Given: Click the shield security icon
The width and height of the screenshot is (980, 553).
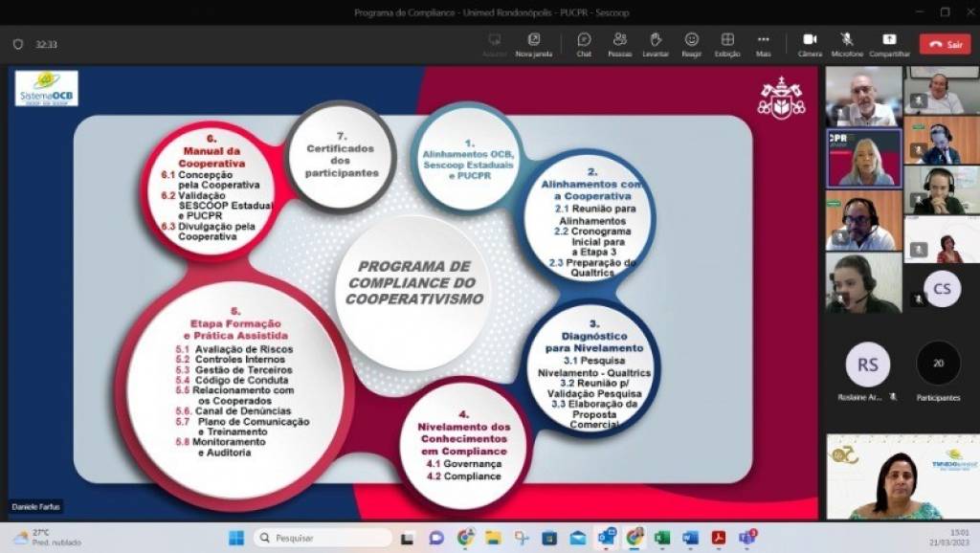Looking at the screenshot, I should pos(18,44).
